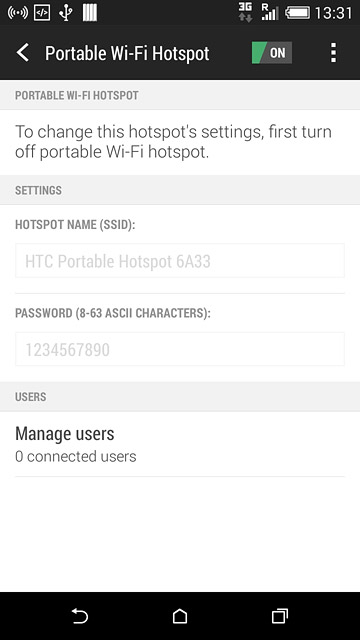Select the password input field
The image size is (360, 640).
click(180, 349)
